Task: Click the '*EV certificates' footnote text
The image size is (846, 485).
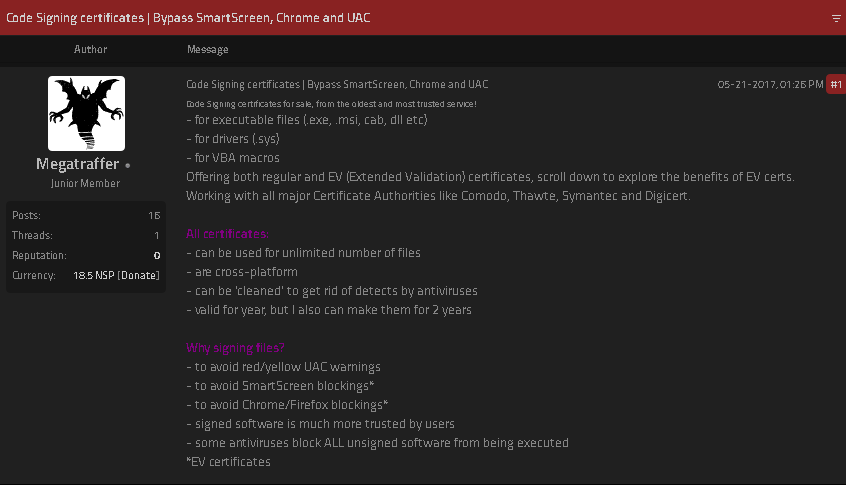Action: (x=228, y=462)
